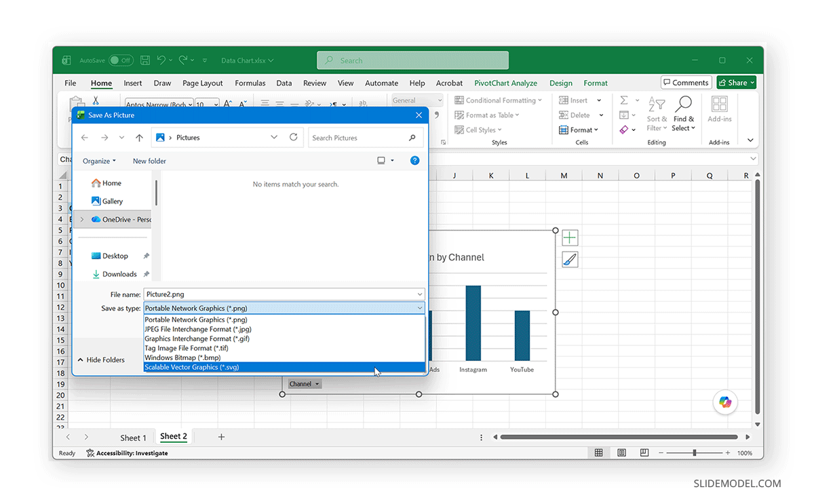The width and height of the screenshot is (814, 504).
Task: Open Organize menu in dialog
Action: click(99, 161)
